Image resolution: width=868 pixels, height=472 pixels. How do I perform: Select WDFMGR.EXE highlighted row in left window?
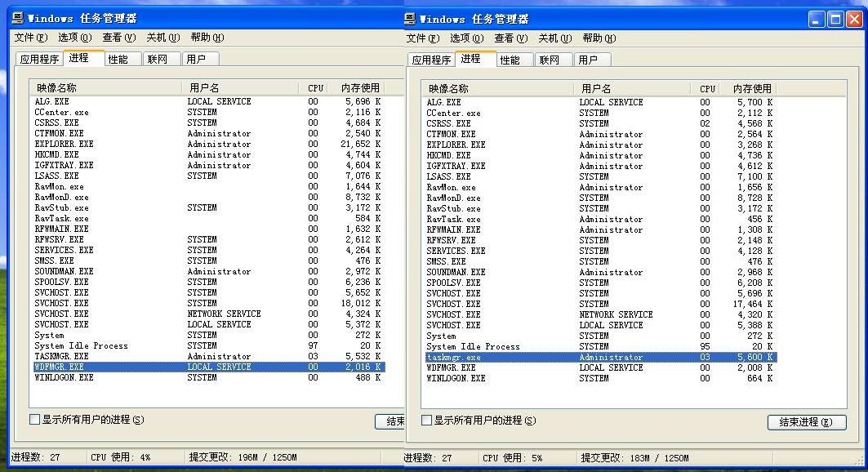click(208, 367)
